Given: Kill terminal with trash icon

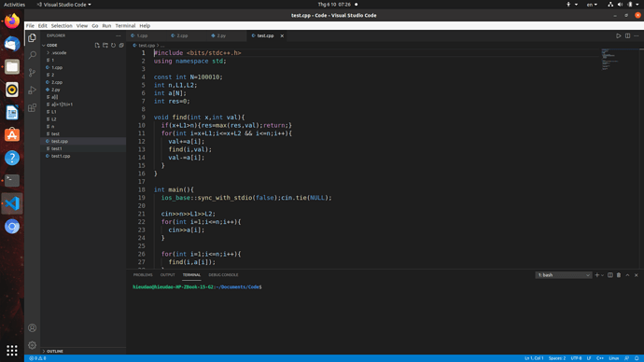Looking at the screenshot, I should click(x=619, y=275).
